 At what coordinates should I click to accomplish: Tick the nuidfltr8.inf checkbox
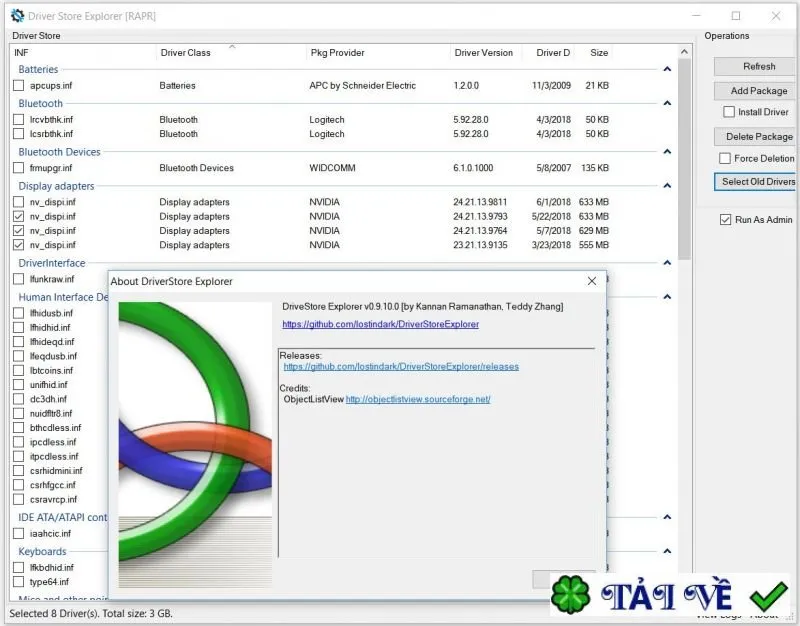click(x=18, y=413)
